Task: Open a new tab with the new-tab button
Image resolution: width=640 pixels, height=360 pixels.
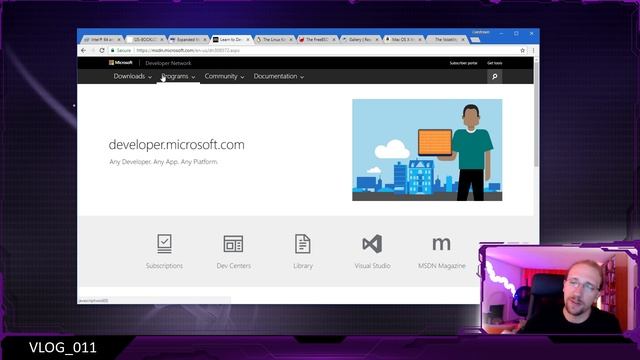Action: click(x=475, y=40)
